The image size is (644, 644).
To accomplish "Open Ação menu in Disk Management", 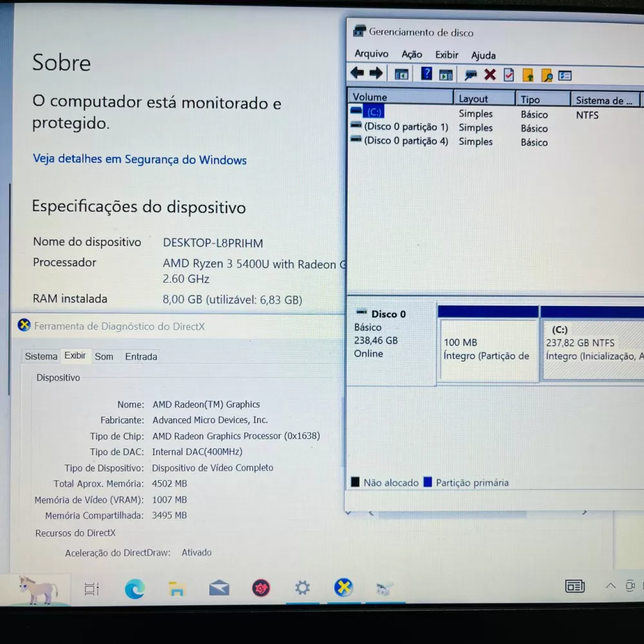I will tap(412, 54).
